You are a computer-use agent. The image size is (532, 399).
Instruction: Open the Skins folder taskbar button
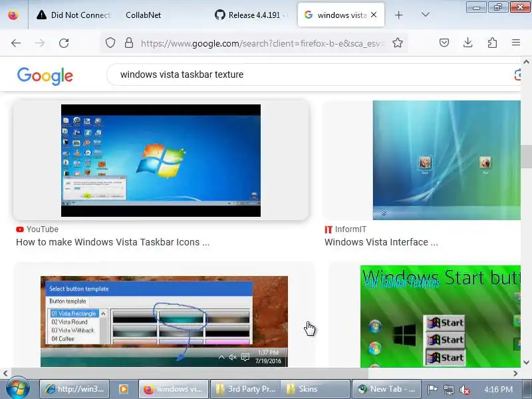[315, 389]
